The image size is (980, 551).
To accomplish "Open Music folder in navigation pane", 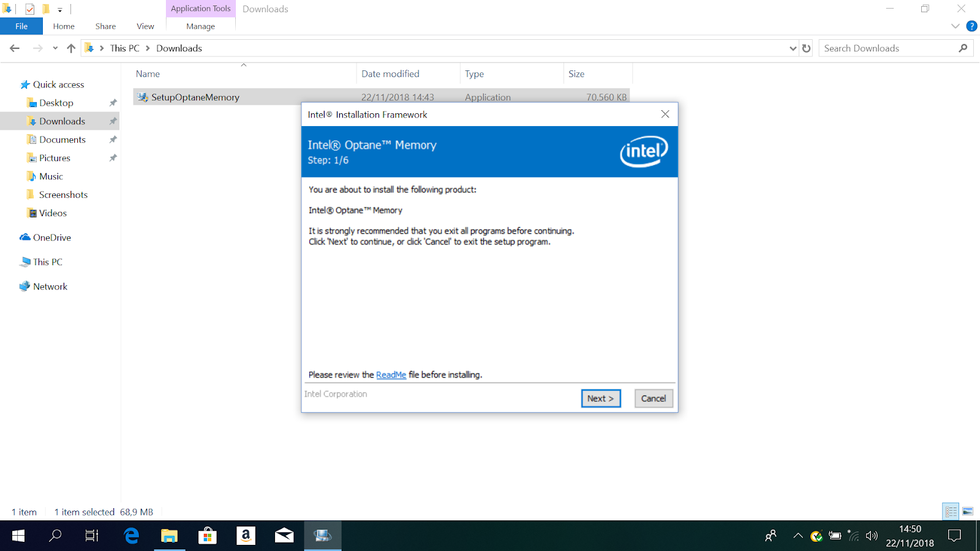I will pyautogui.click(x=51, y=176).
